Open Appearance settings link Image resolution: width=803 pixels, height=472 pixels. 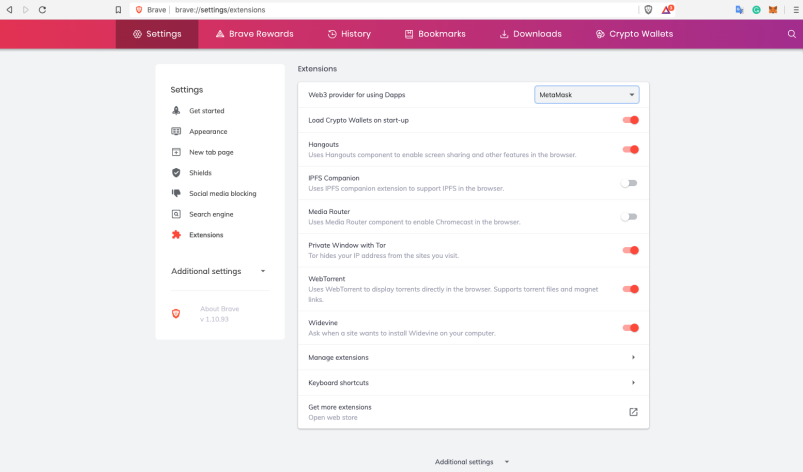tap(208, 132)
